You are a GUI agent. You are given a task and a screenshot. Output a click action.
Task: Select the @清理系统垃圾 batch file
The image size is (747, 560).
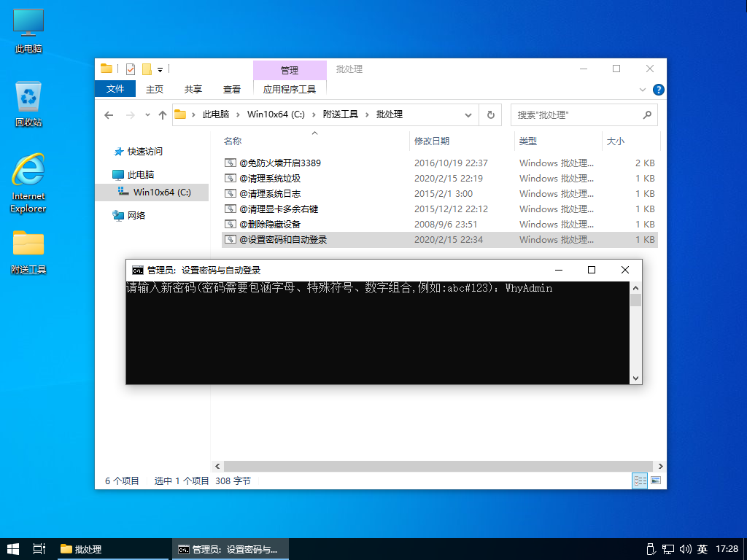click(x=269, y=178)
